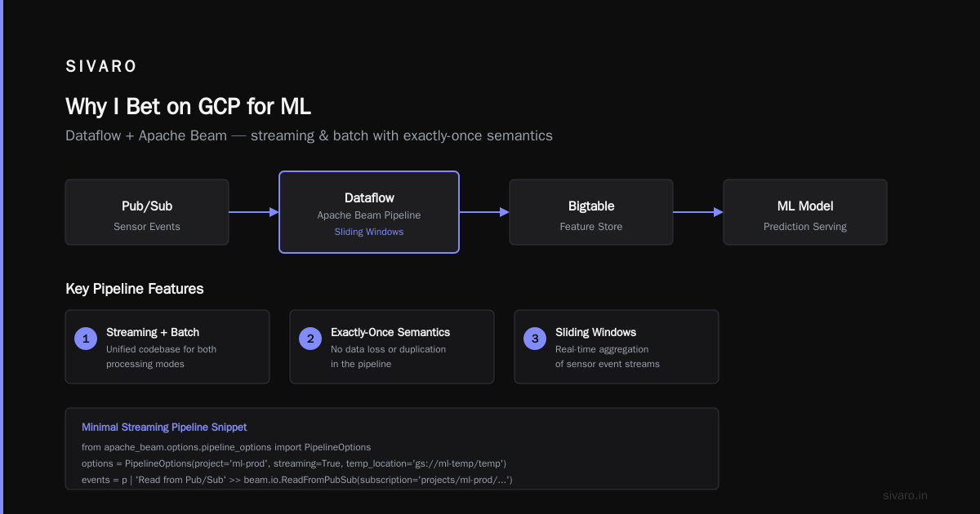Click the blue 'Sliding Windows' label in Dataflow box
Viewport: 980px width, 514px height.
[369, 232]
